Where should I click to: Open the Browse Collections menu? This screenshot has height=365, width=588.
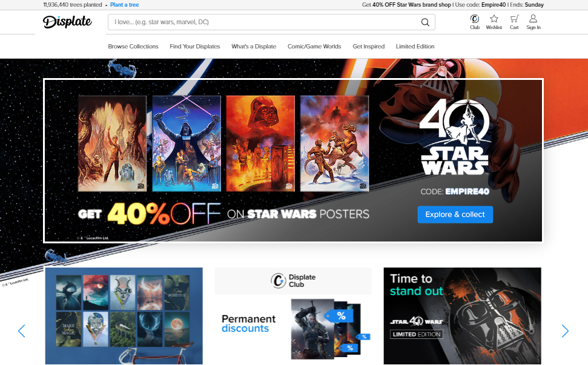click(133, 47)
